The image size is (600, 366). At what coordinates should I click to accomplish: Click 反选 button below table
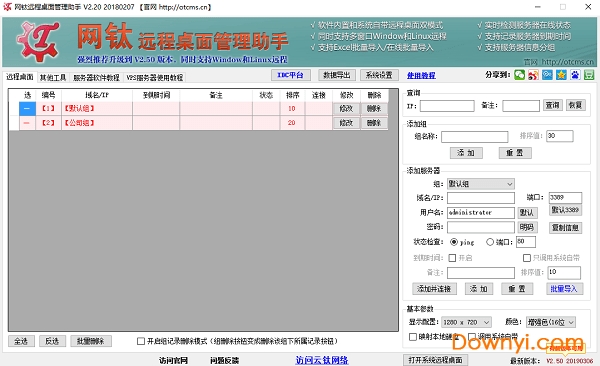52,341
